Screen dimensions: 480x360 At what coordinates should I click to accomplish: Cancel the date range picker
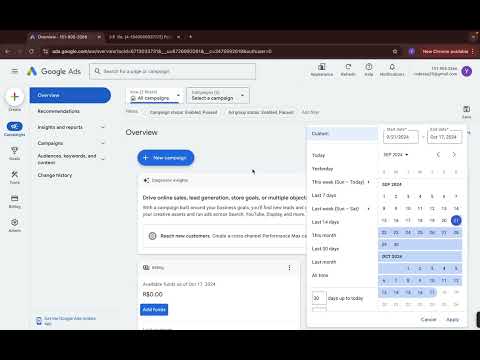429,319
